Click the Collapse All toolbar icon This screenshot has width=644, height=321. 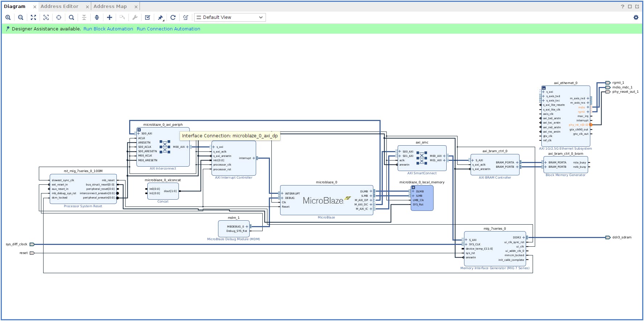coord(84,17)
